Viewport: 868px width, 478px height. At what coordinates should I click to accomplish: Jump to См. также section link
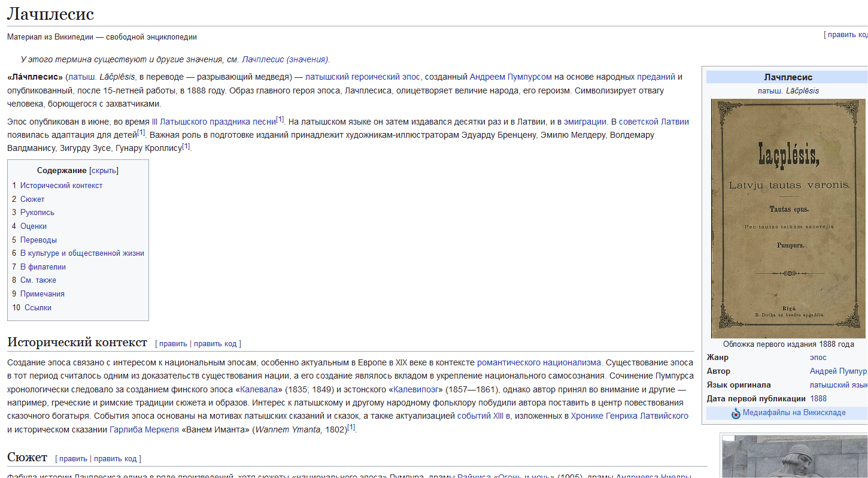(38, 280)
